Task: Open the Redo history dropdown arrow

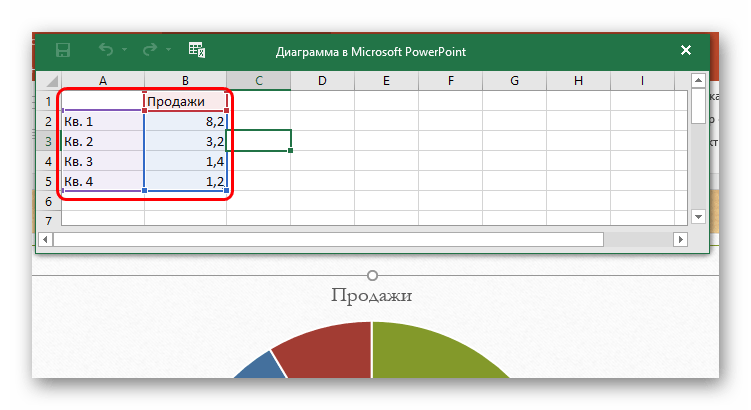Action: [169, 50]
